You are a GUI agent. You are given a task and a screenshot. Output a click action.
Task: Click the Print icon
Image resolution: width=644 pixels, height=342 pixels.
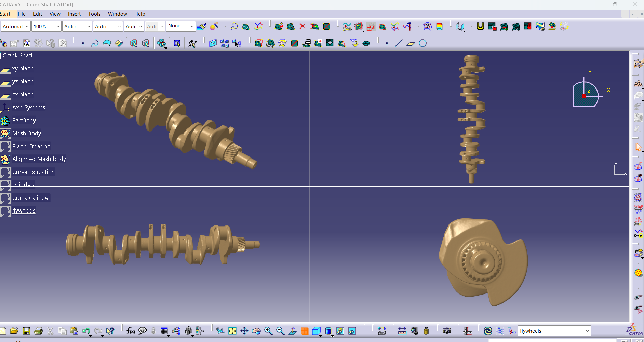(x=38, y=331)
